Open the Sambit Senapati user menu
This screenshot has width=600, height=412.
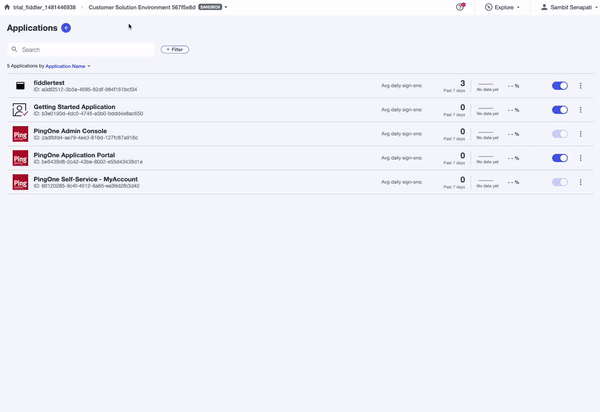[x=569, y=7]
